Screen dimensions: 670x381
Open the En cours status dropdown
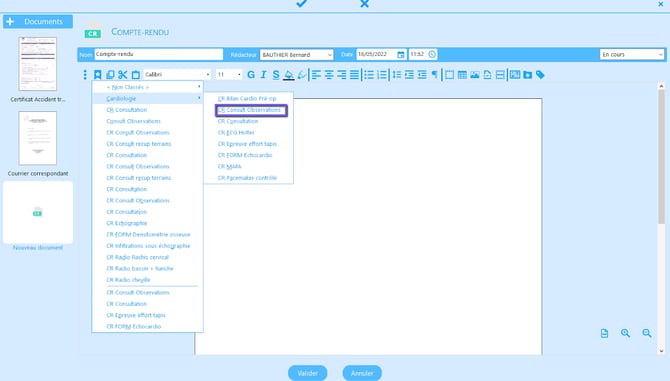[632, 55]
